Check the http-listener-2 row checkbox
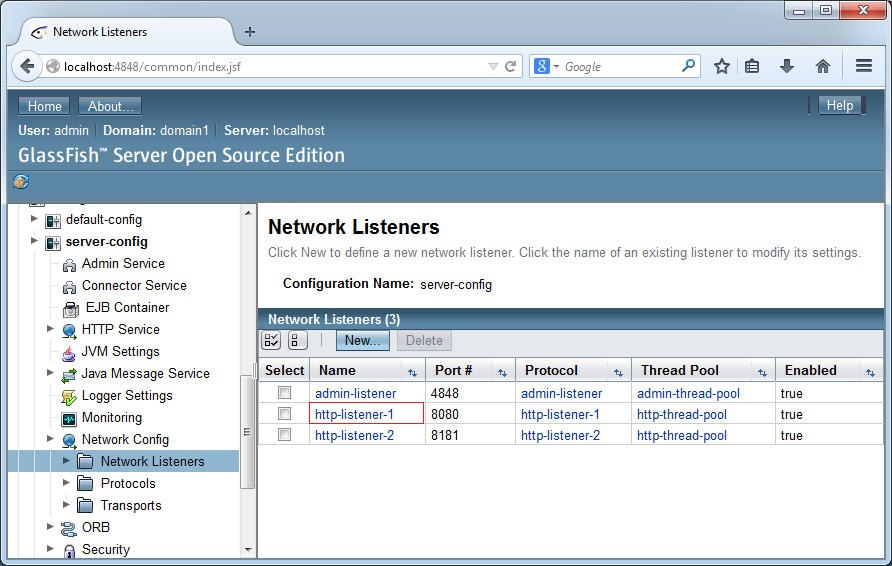Image resolution: width=892 pixels, height=566 pixels. click(284, 435)
